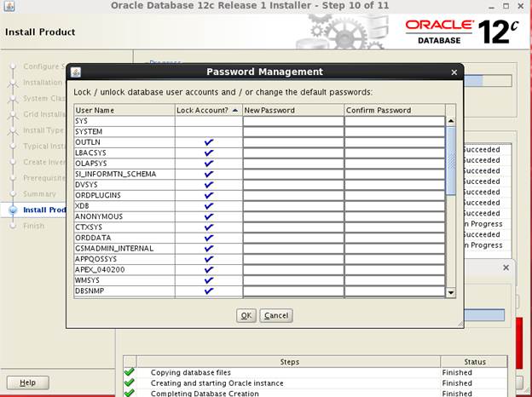Click green checkmark beside Creating and starting Oracle instance

pyautogui.click(x=129, y=383)
